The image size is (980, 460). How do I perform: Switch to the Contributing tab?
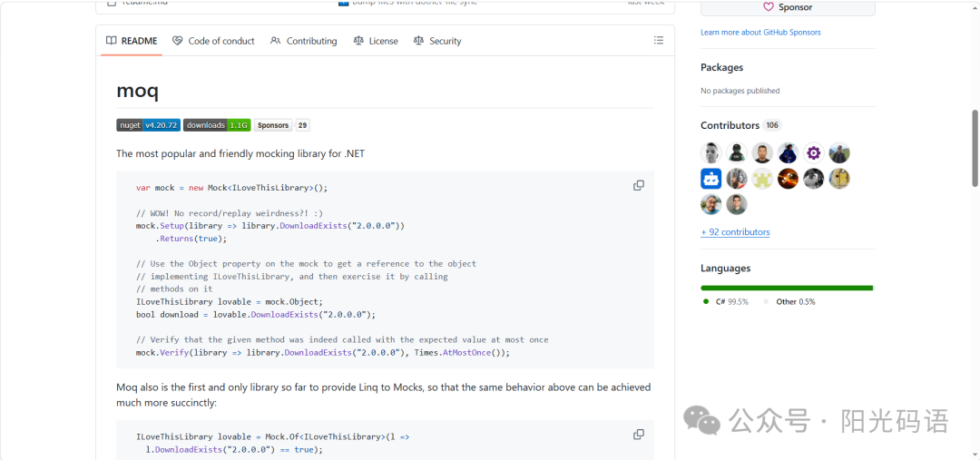tap(304, 41)
